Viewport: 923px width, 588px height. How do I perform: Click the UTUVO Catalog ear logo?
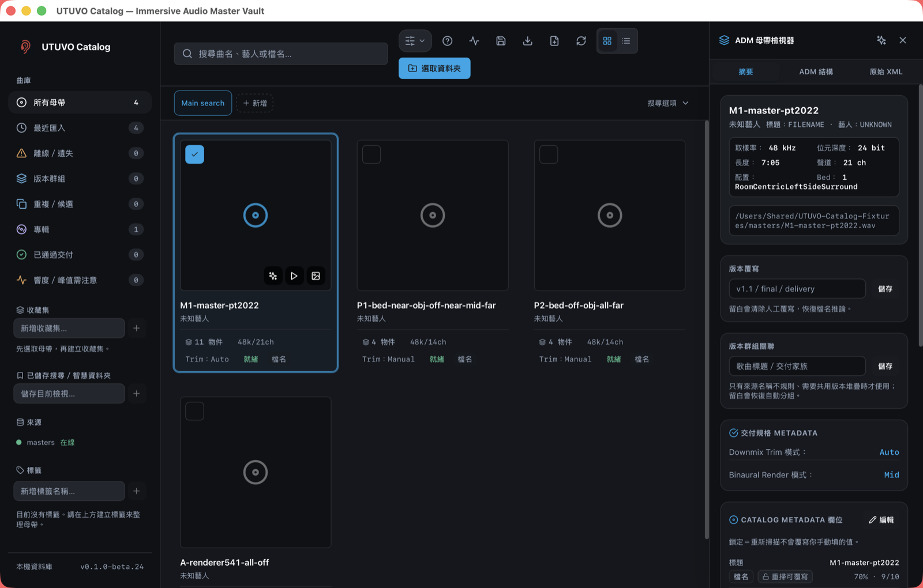click(25, 47)
